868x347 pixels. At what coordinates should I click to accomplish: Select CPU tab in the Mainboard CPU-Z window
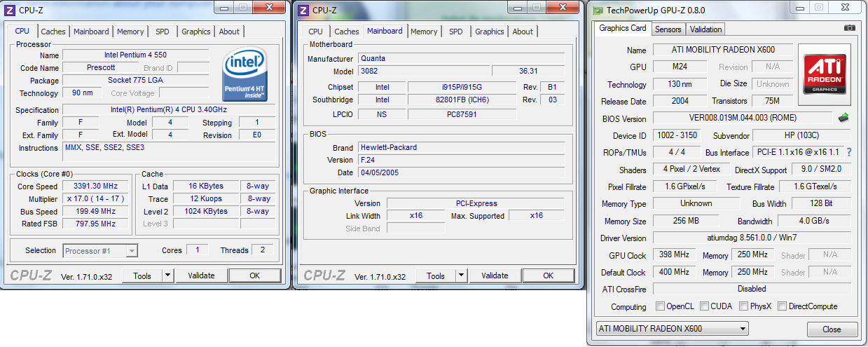(315, 32)
